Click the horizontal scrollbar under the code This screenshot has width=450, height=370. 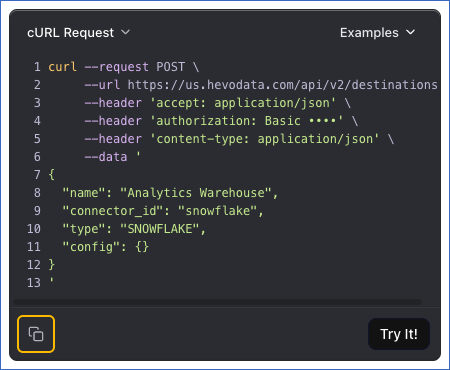(217, 302)
